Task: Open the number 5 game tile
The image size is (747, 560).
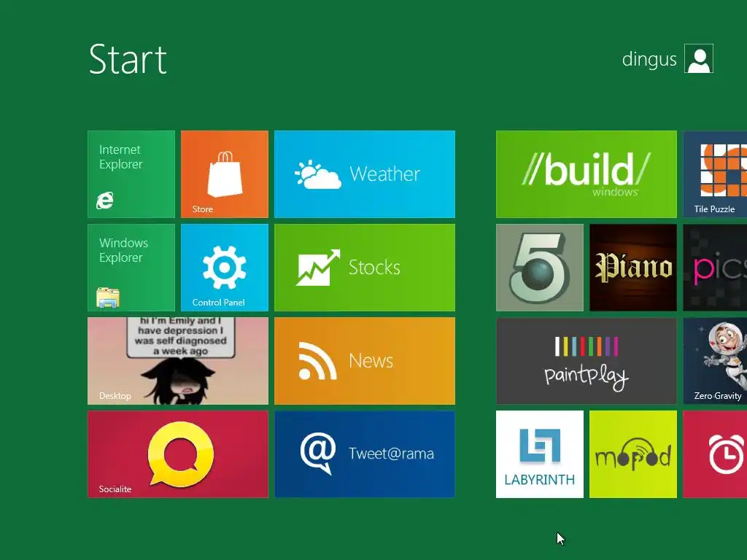Action: click(x=539, y=268)
